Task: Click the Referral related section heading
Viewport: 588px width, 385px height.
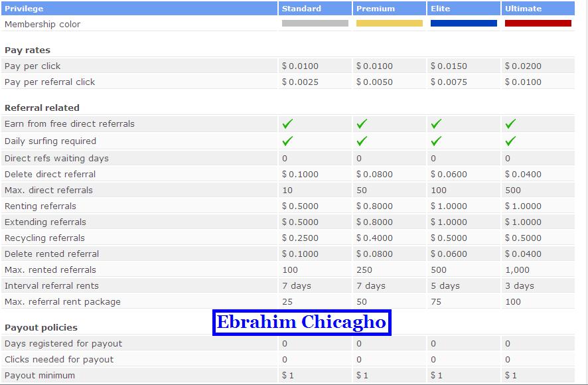Action: tap(42, 108)
